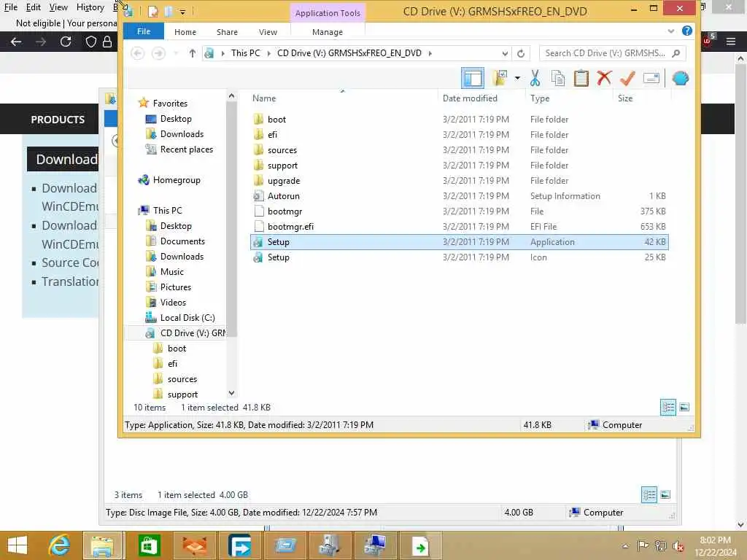Click the Explorer Forward navigation arrow
The image size is (747, 560).
click(x=158, y=52)
